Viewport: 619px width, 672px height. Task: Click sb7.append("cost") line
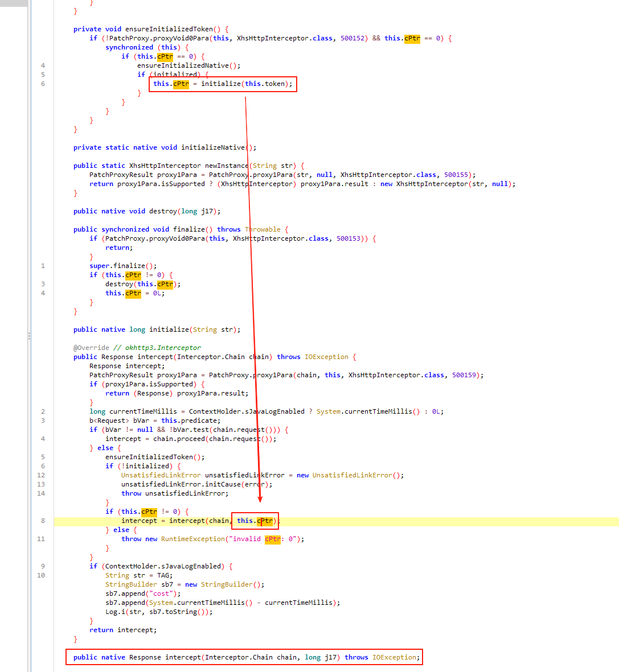143,593
